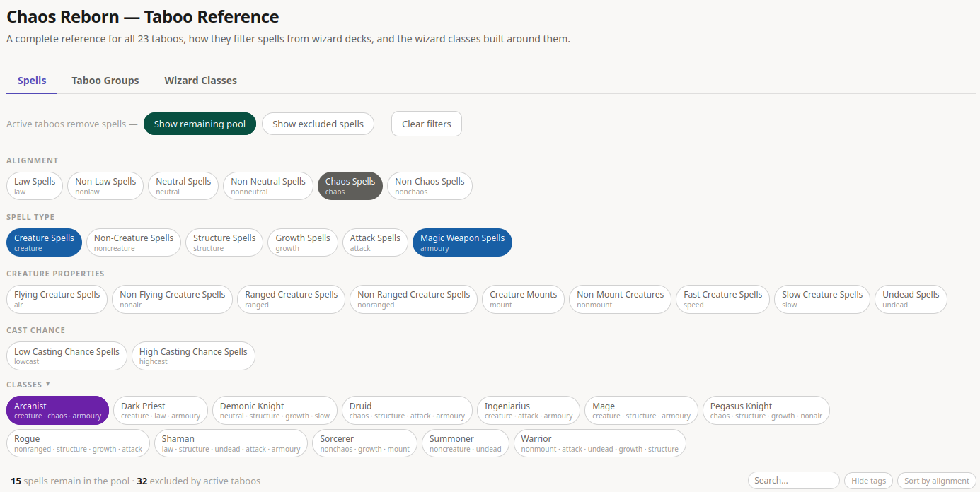
Task: Apply the Ingeniarius class preset
Action: (529, 411)
